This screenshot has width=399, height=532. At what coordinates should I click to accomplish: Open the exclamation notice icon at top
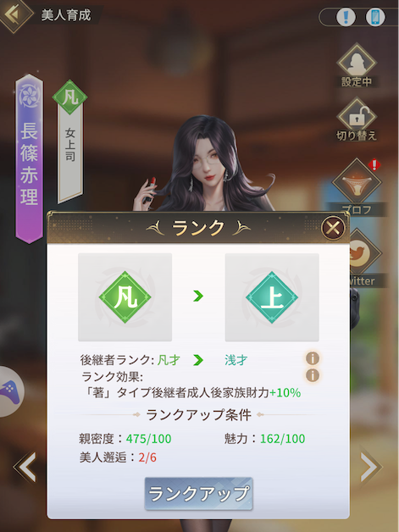[x=346, y=17]
